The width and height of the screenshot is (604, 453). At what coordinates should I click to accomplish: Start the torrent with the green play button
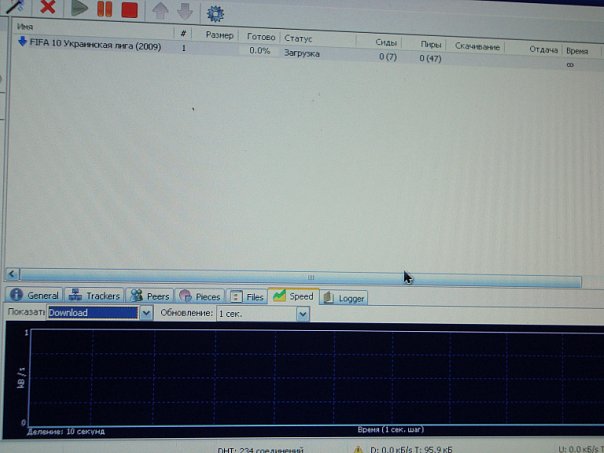pyautogui.click(x=79, y=8)
